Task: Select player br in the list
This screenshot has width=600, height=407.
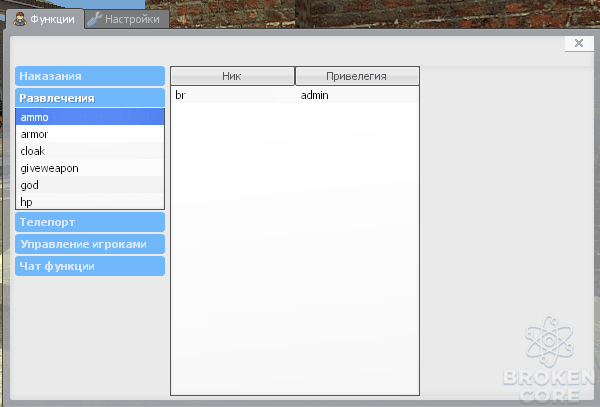Action: (x=295, y=95)
